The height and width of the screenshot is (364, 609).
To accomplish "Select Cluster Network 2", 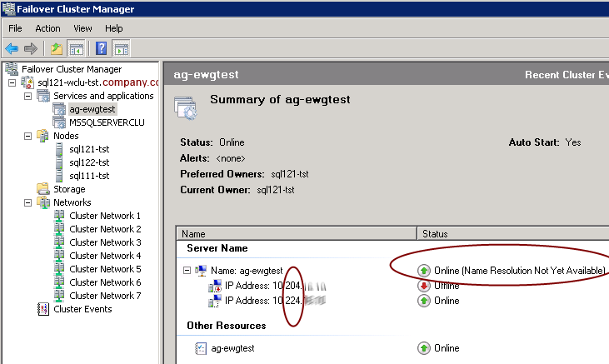I will coord(105,229).
